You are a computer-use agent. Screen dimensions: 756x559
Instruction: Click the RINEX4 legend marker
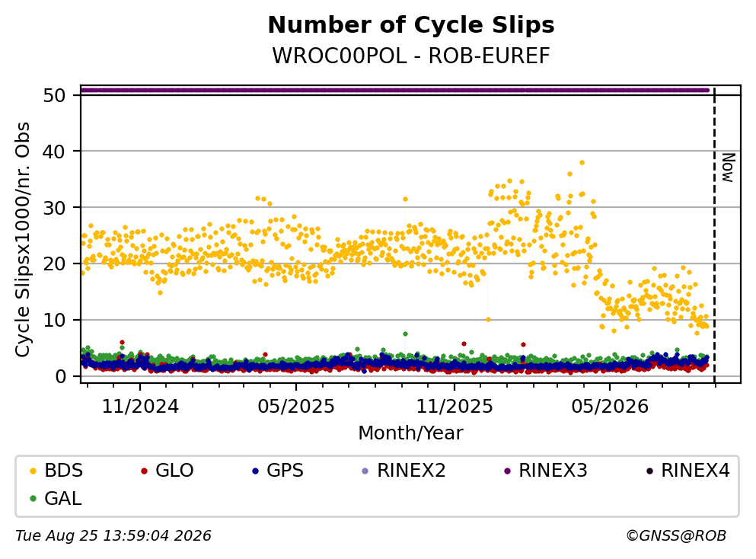click(649, 471)
